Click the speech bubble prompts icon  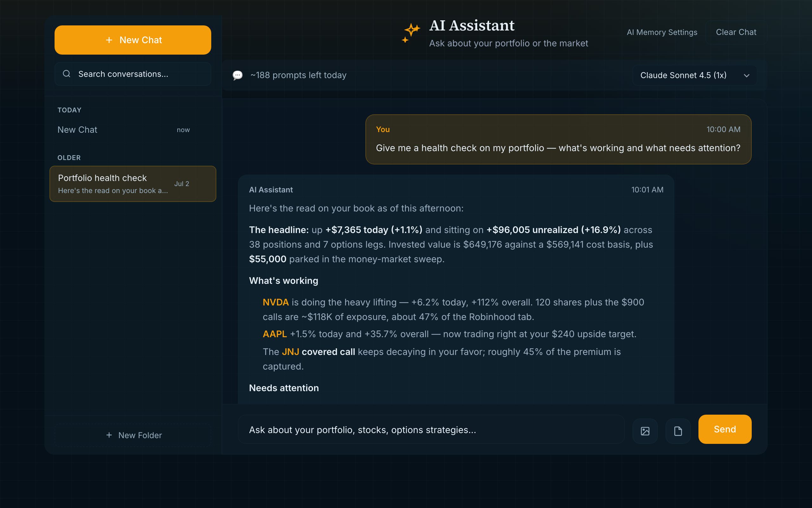coord(238,75)
